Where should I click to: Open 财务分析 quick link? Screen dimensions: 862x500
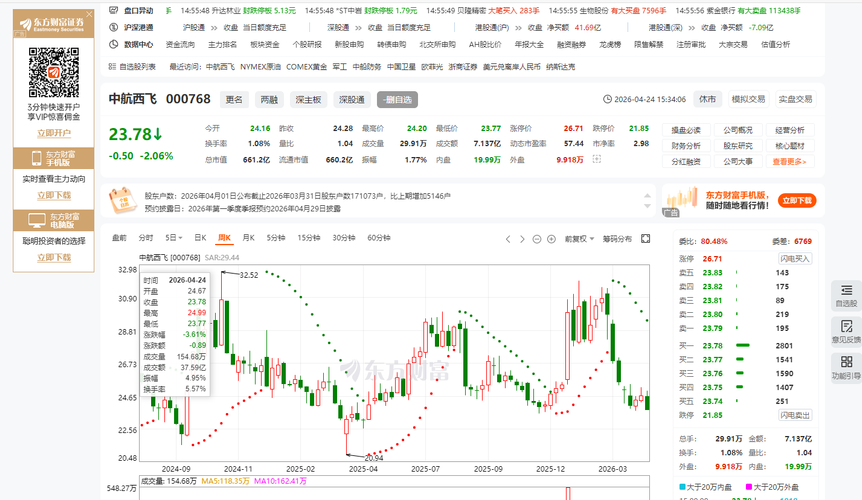coord(686,146)
